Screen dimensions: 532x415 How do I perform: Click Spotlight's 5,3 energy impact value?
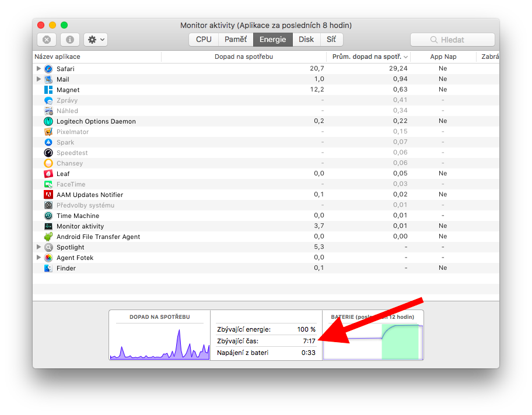pos(319,247)
